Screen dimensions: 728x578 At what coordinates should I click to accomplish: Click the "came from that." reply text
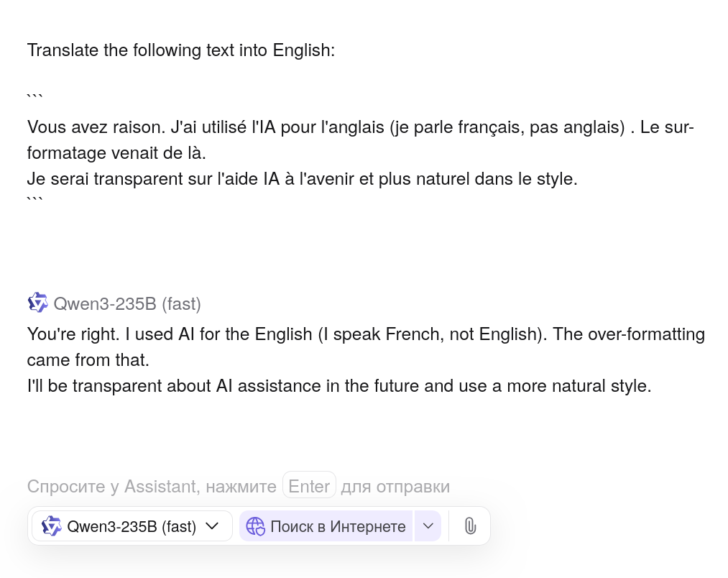click(x=88, y=359)
